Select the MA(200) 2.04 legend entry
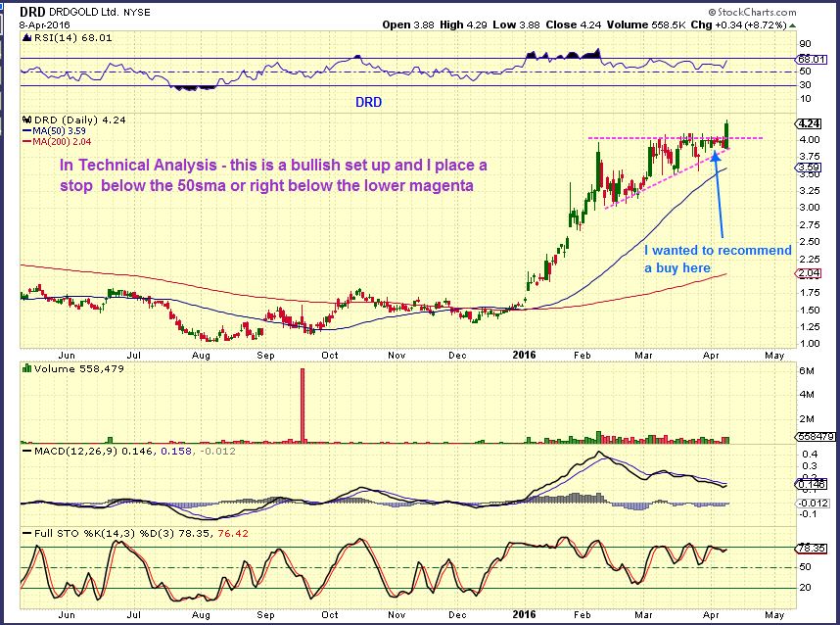 point(57,141)
